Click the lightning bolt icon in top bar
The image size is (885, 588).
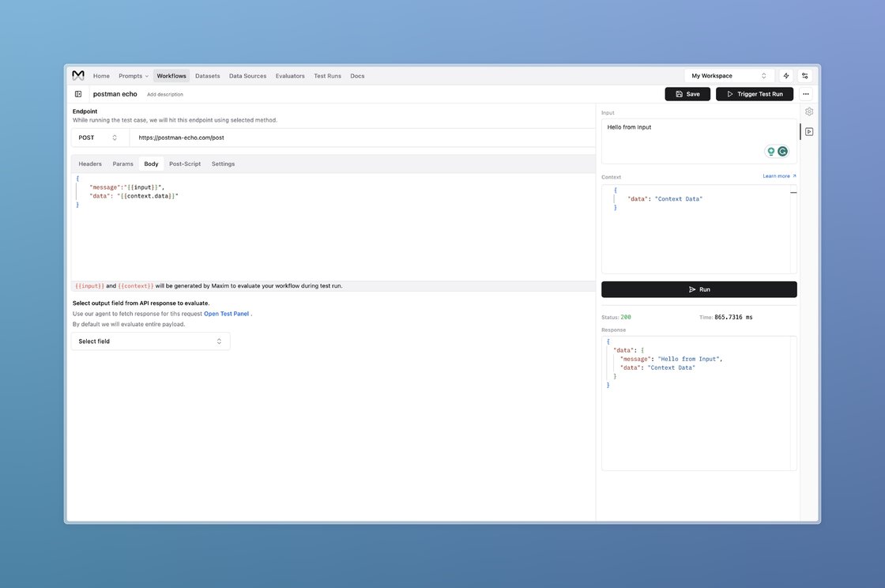(x=785, y=76)
